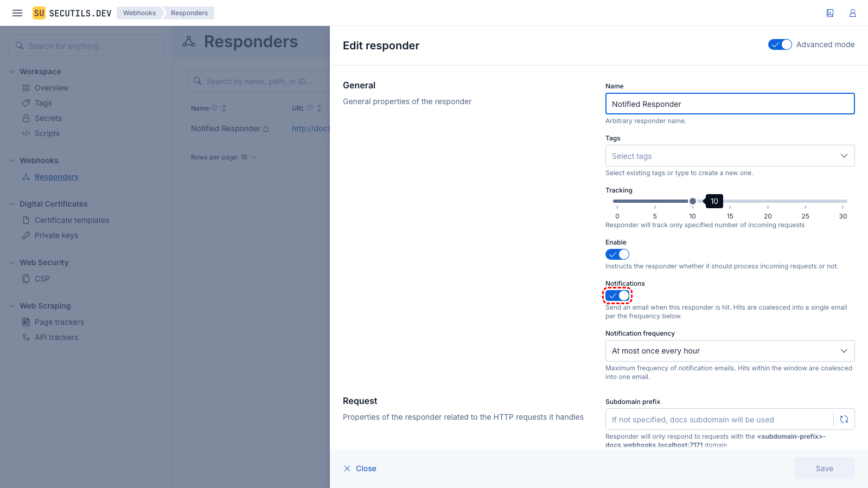
Task: Click the Tracking slider handle
Action: [693, 201]
